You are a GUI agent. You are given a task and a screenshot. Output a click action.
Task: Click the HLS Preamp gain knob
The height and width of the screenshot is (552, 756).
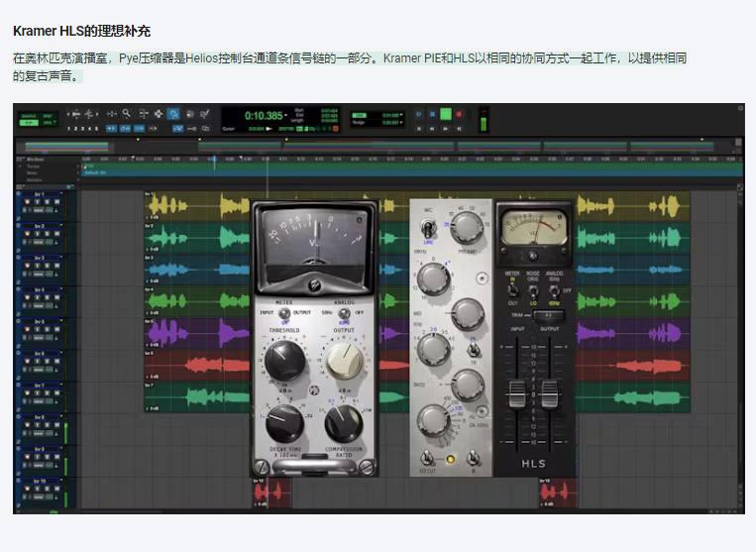pos(467,227)
